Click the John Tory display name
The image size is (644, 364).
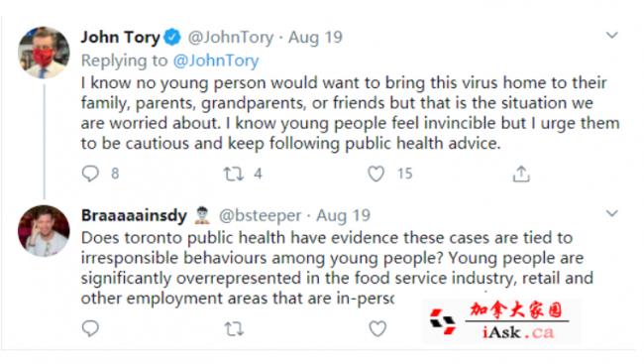[x=120, y=38]
